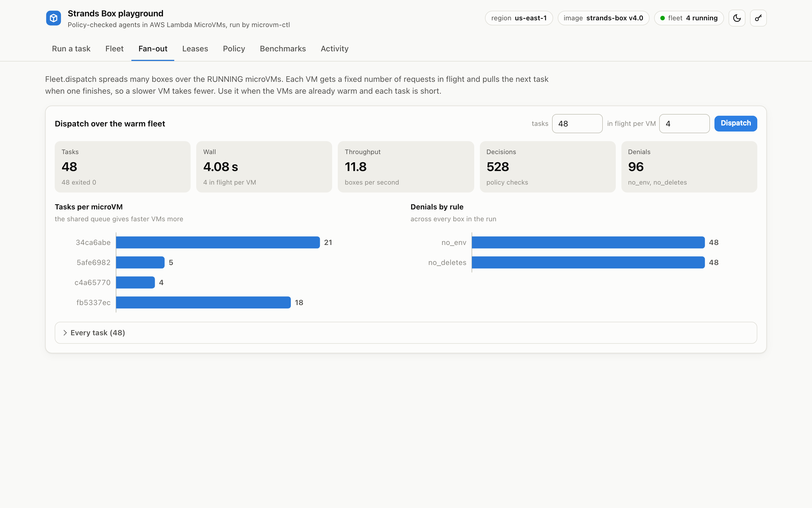
Task: Click the Strands Box cube logo
Action: pyautogui.click(x=53, y=18)
